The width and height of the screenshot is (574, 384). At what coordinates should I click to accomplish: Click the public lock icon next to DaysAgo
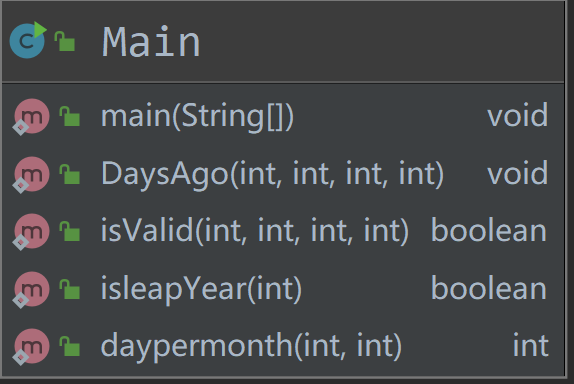pos(70,174)
